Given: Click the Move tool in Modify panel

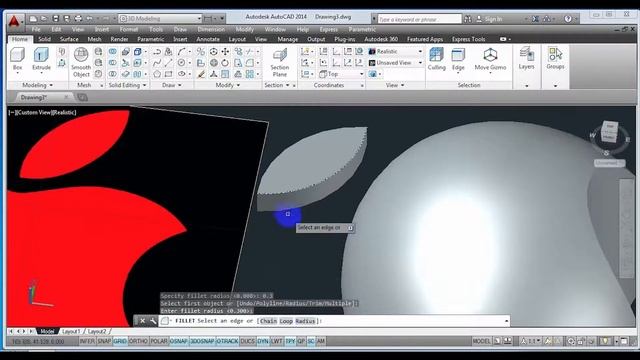Looking at the screenshot, I should [x=225, y=51].
